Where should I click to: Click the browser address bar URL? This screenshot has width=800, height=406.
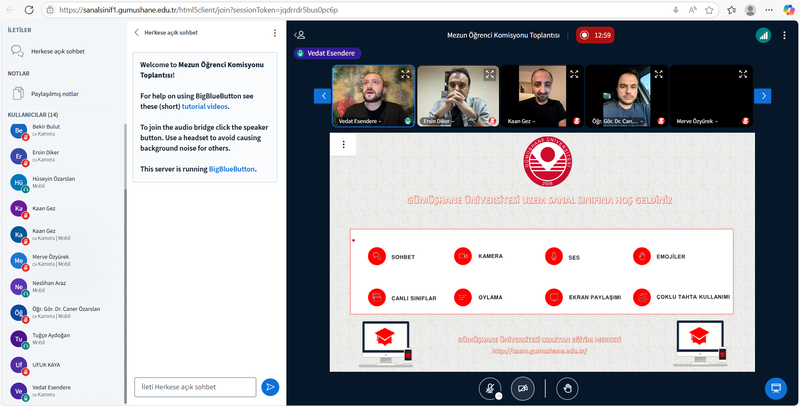[198, 10]
